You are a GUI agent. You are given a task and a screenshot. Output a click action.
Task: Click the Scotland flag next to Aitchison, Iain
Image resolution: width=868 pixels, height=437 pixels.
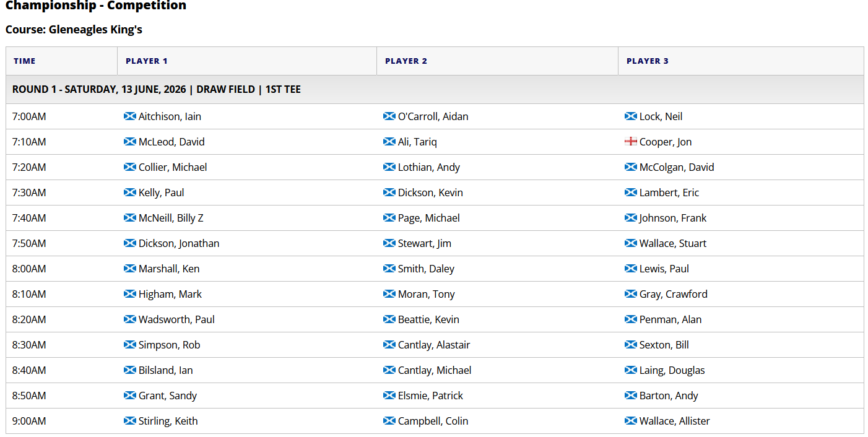point(130,116)
